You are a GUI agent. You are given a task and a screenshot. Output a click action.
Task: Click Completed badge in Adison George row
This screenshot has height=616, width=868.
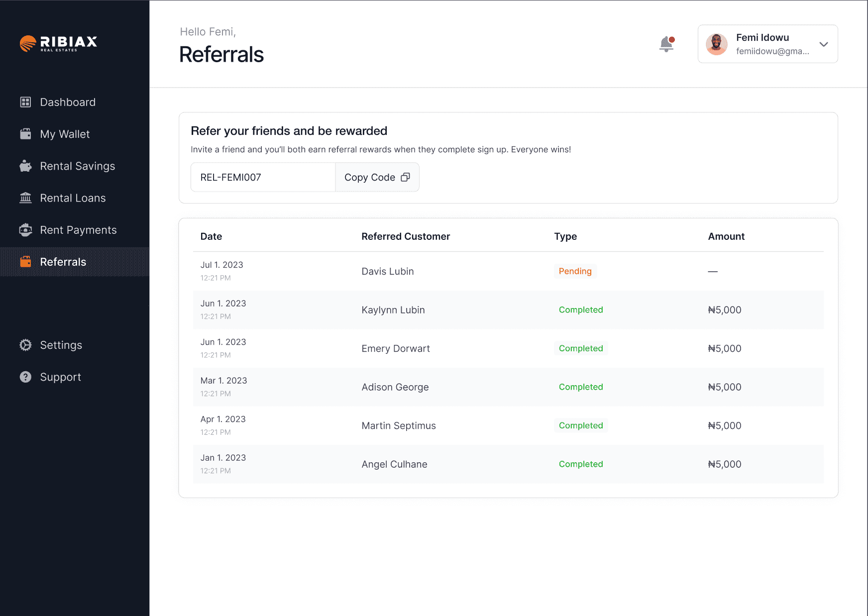(x=581, y=387)
